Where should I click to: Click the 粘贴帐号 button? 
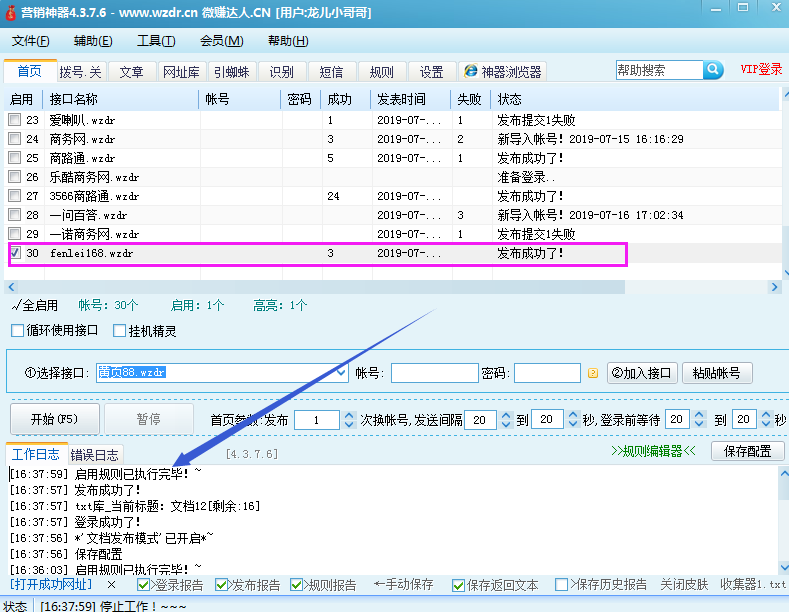[x=717, y=373]
